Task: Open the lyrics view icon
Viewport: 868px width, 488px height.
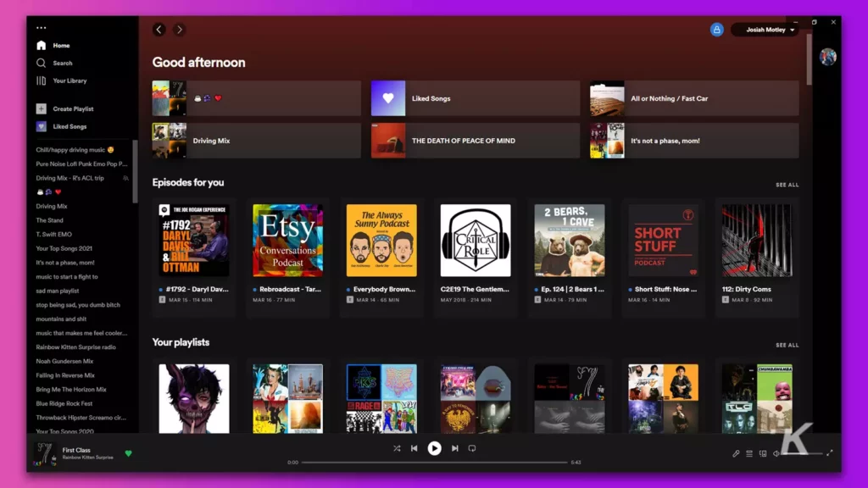Action: pyautogui.click(x=736, y=453)
